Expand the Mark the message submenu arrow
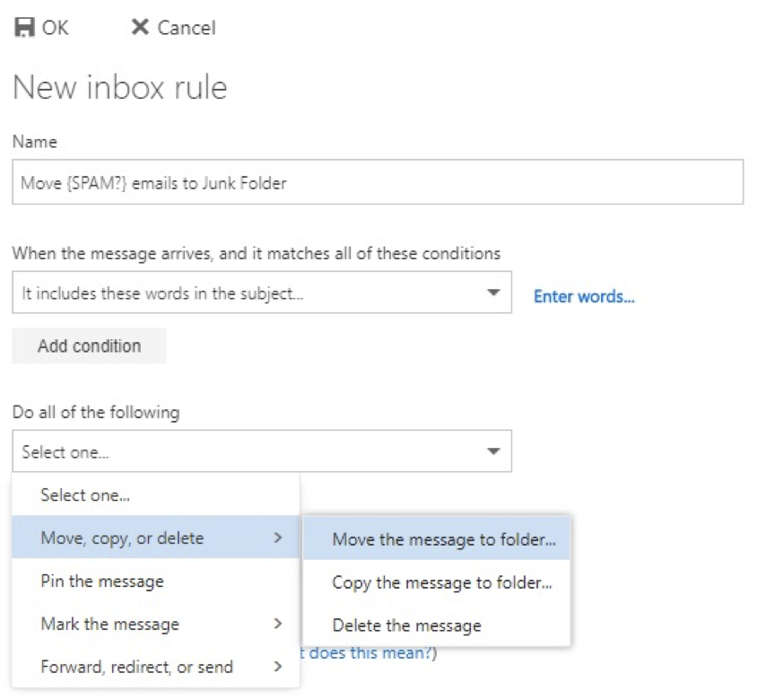Image resolution: width=757 pixels, height=700 pixels. (x=278, y=624)
